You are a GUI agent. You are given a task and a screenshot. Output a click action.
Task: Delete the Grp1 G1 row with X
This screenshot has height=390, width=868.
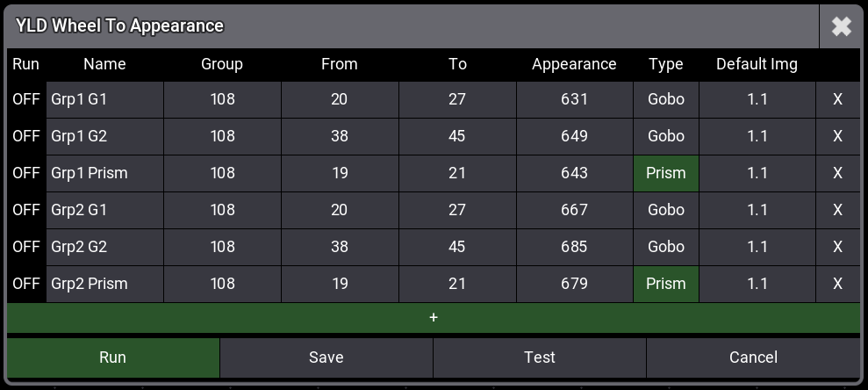coord(837,99)
